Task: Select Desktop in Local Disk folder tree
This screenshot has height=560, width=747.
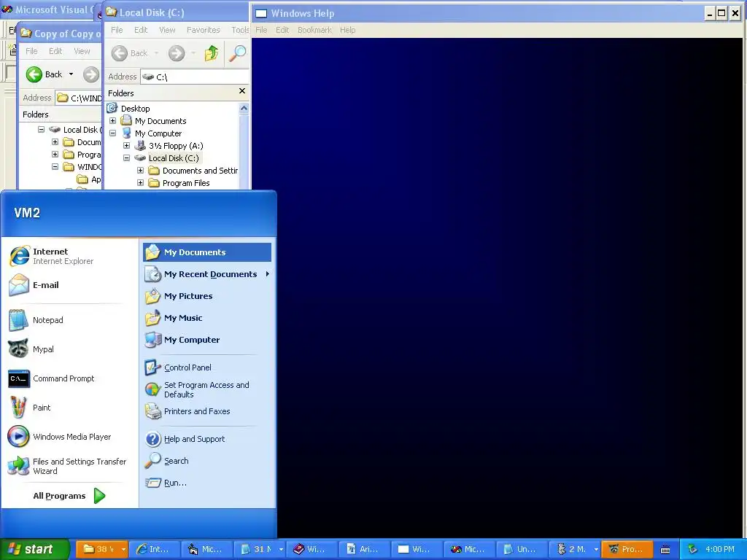Action: point(135,109)
